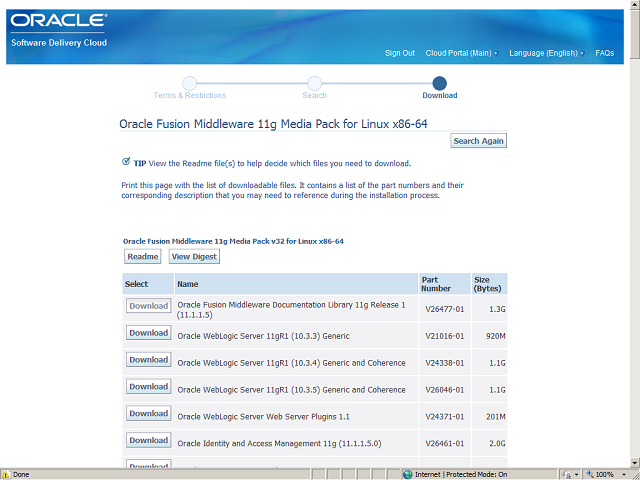This screenshot has height=480, width=640.
Task: Click part number V26046-01
Action: point(444,390)
